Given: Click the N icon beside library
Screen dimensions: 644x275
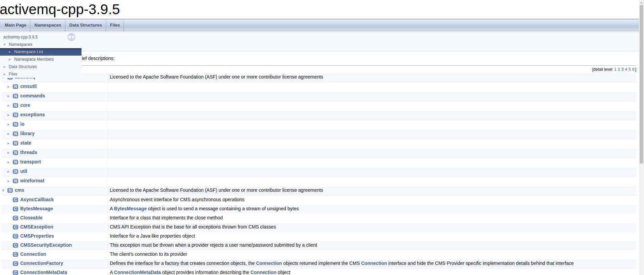Looking at the screenshot, I should click(x=15, y=134).
